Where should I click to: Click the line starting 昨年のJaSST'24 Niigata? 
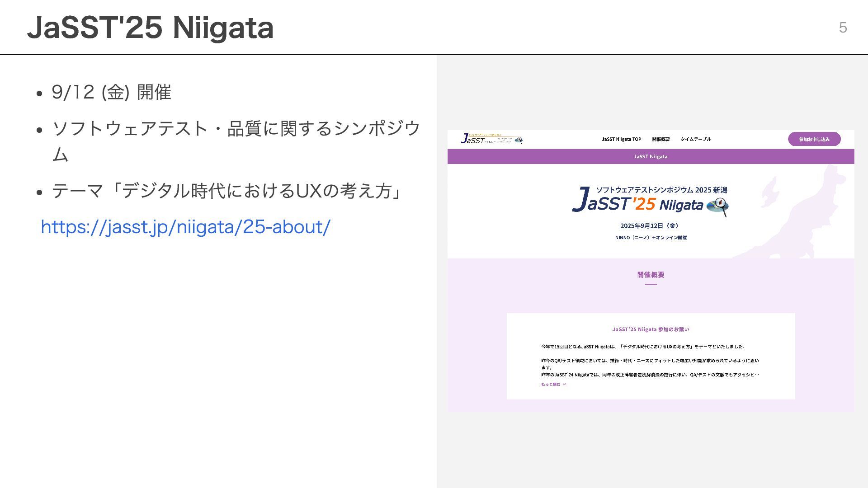[x=650, y=375]
